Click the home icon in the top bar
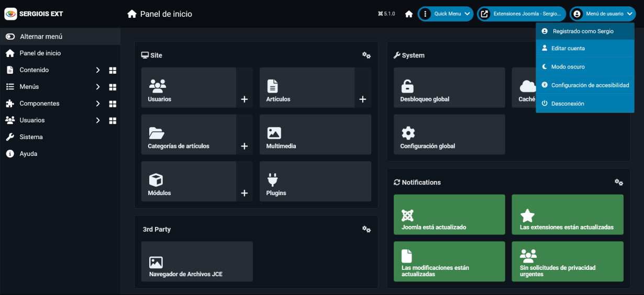Screen dimensions: 644x295 click(x=409, y=14)
